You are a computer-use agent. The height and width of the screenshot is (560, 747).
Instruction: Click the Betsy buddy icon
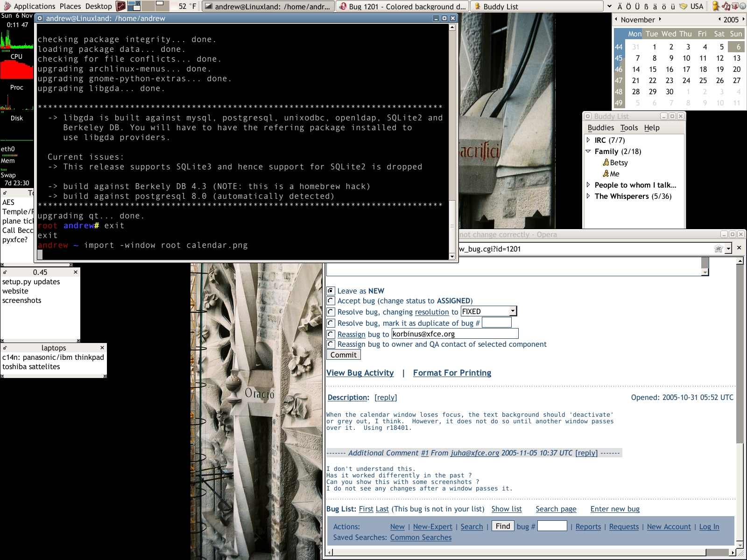point(606,162)
